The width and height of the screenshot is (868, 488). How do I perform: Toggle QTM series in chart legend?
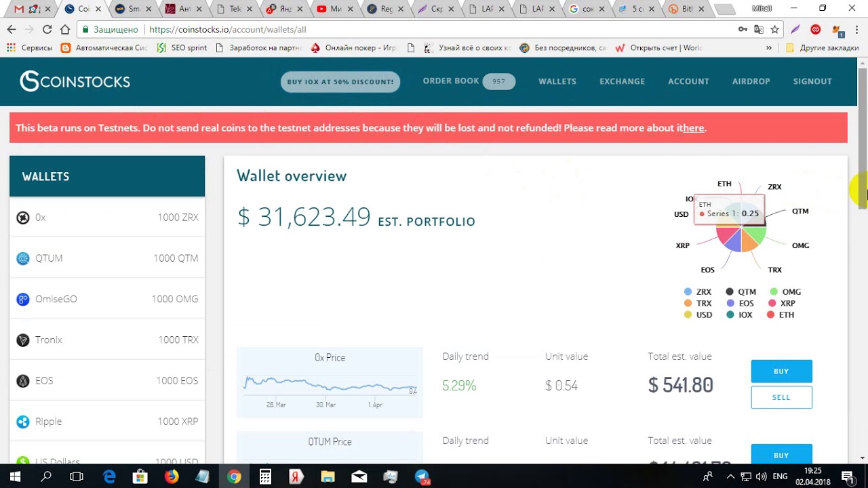tap(741, 292)
